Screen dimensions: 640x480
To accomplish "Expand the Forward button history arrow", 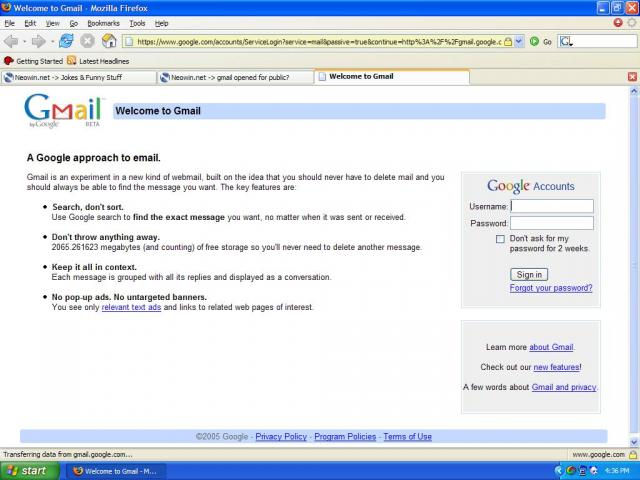I will coord(52,41).
